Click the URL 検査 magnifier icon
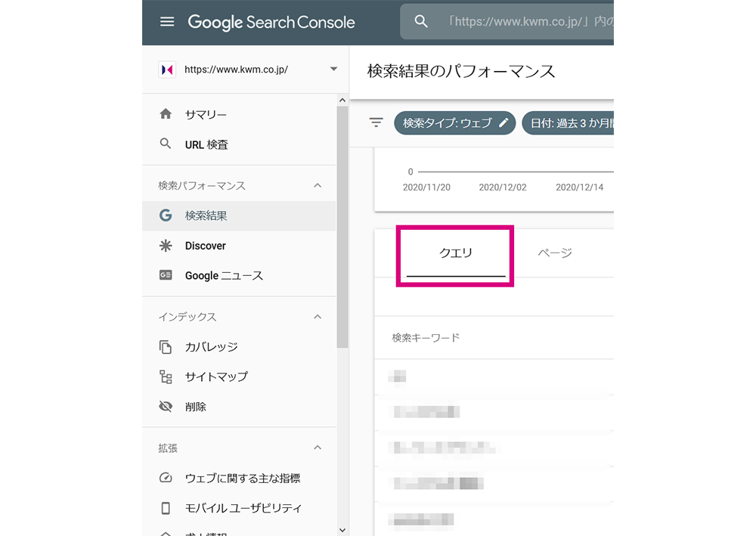Image resolution: width=756 pixels, height=536 pixels. click(166, 144)
